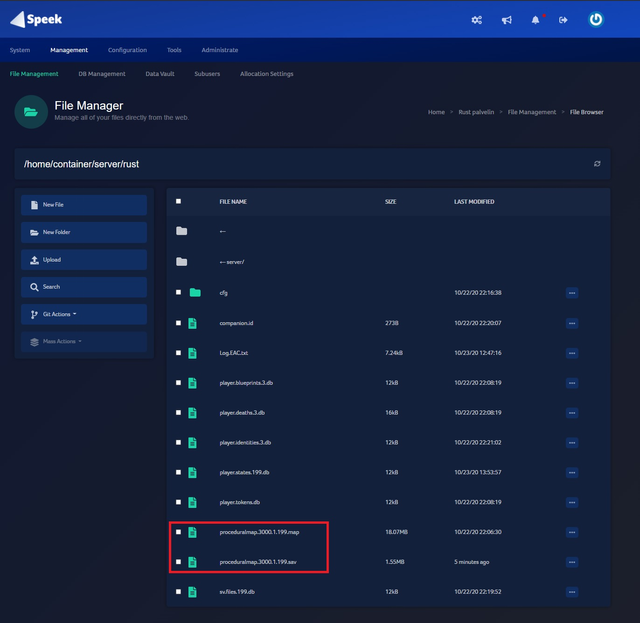Click the companion.id file icon

[192, 323]
